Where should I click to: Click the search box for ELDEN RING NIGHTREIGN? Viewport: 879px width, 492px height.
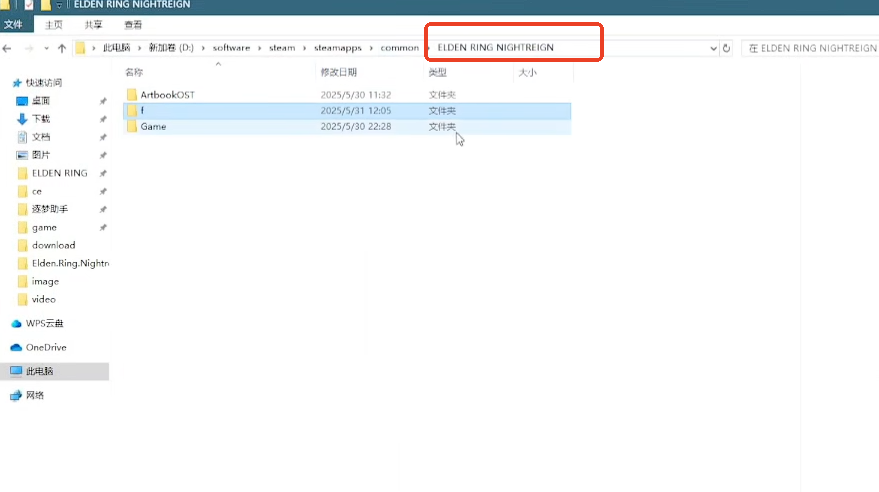810,48
